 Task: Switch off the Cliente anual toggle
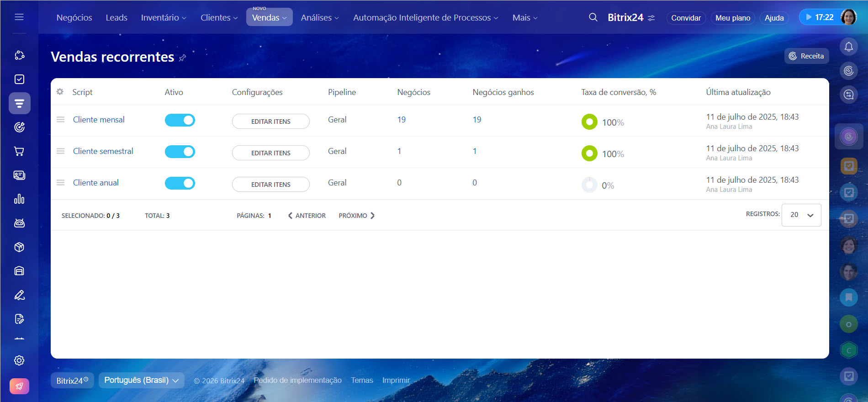point(180,183)
